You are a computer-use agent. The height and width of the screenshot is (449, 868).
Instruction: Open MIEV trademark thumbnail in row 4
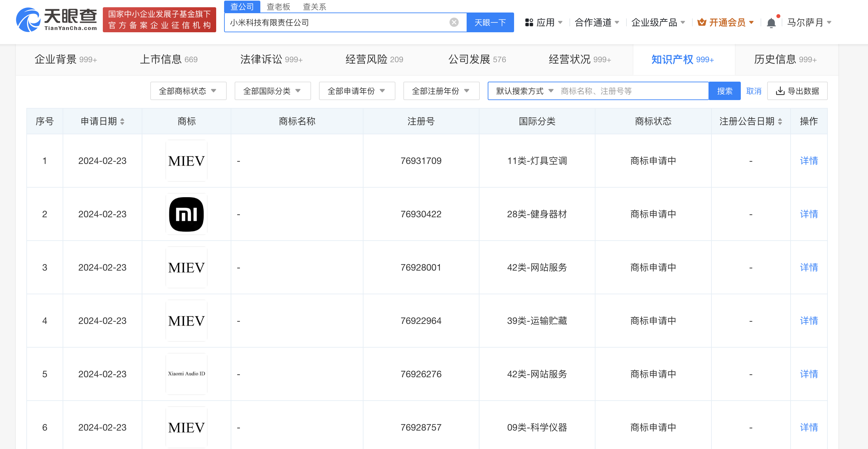(186, 321)
